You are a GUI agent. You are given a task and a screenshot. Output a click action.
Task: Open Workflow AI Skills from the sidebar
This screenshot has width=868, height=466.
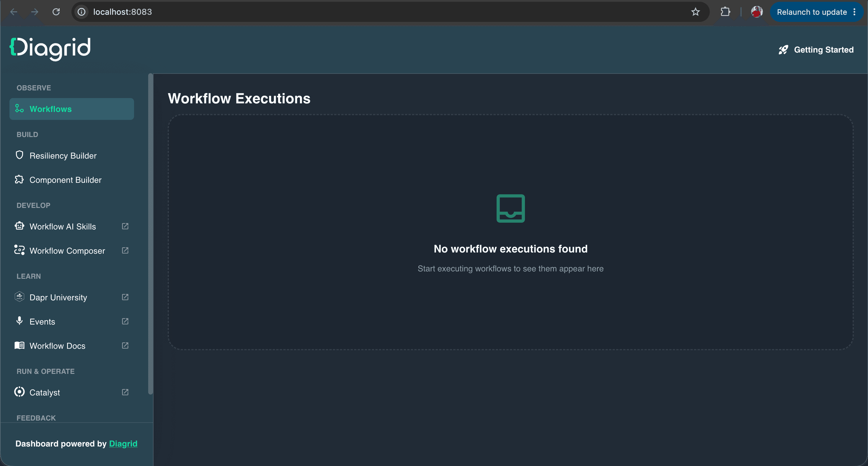[72, 226]
